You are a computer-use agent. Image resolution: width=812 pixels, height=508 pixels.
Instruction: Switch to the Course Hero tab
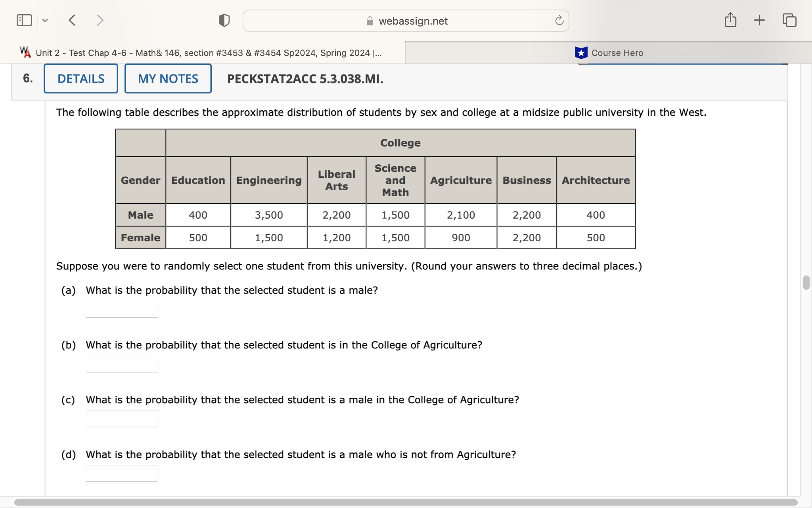tap(609, 53)
